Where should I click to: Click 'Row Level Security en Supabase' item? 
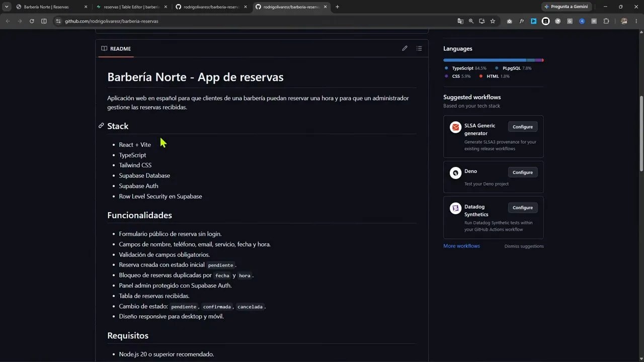[160, 197]
